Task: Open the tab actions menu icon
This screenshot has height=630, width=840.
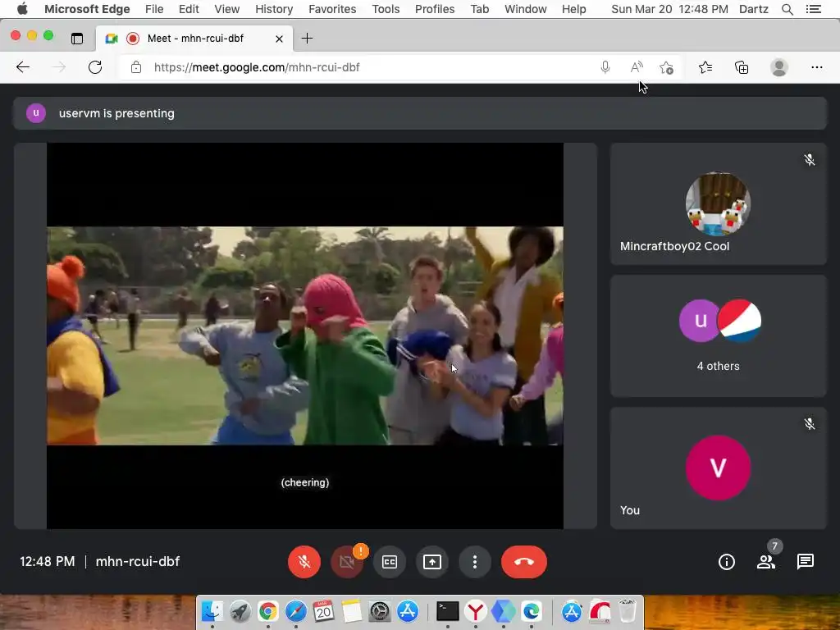Action: click(77, 38)
